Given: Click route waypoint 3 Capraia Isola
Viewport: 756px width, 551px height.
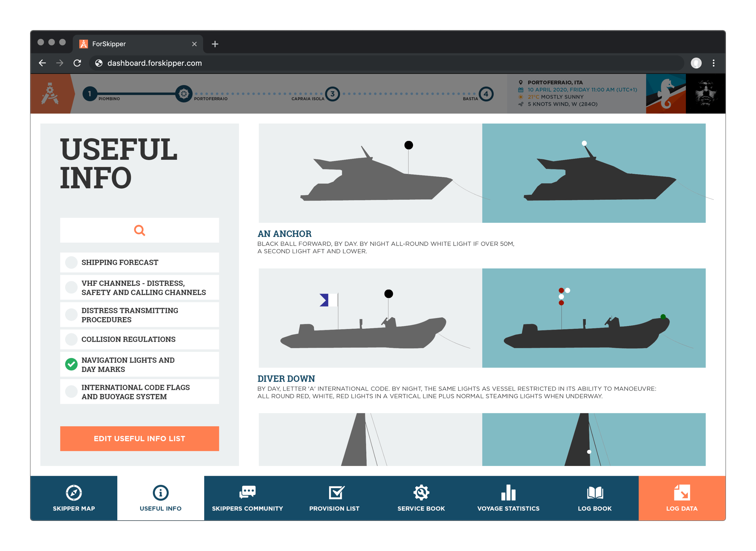Looking at the screenshot, I should point(332,94).
